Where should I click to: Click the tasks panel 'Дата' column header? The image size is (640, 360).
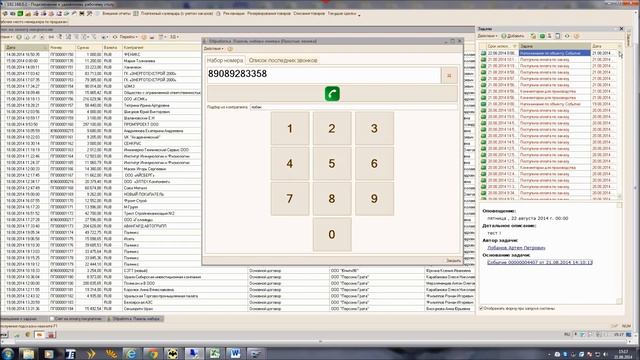point(604,46)
